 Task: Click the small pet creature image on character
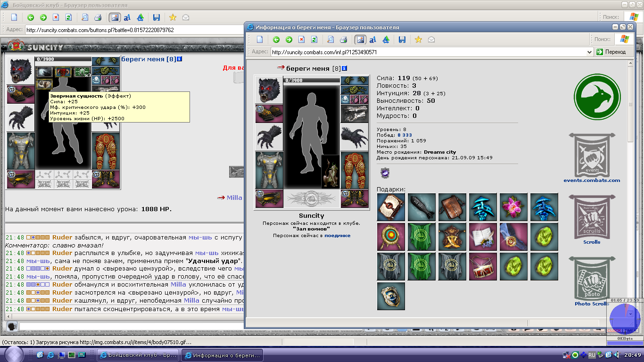click(330, 172)
